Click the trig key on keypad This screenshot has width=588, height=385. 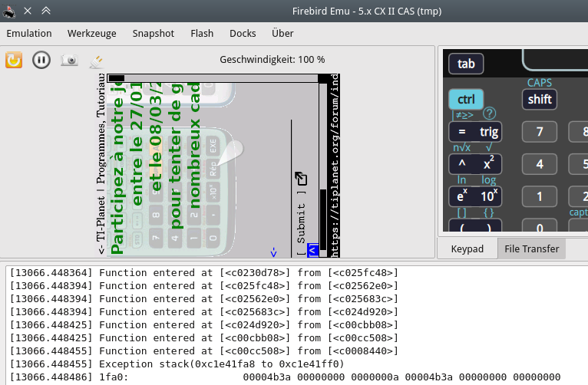489,132
